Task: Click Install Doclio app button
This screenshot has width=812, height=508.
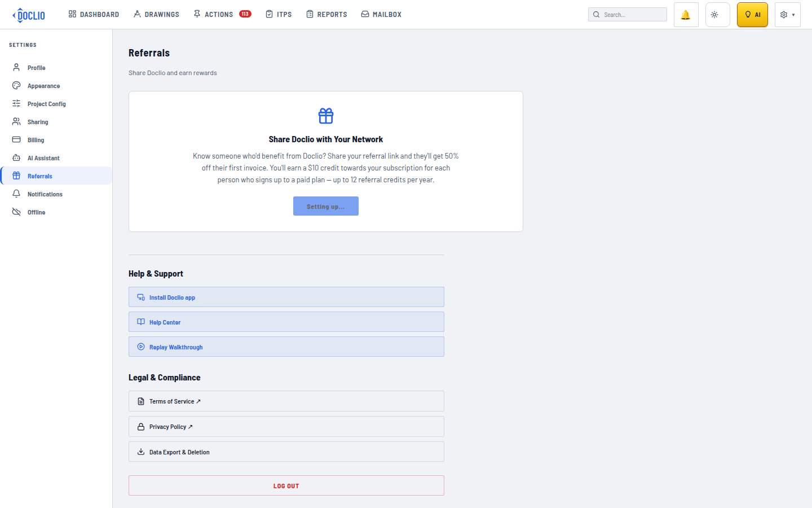Action: (286, 297)
